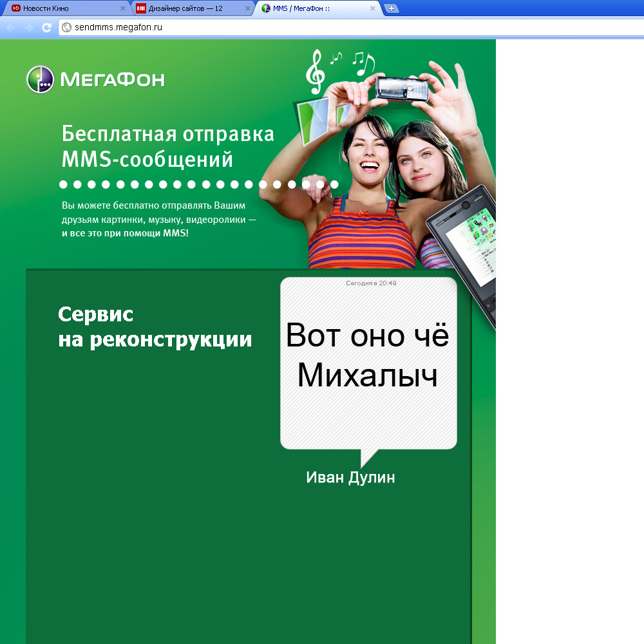Click the МегаФон logo

click(95, 79)
